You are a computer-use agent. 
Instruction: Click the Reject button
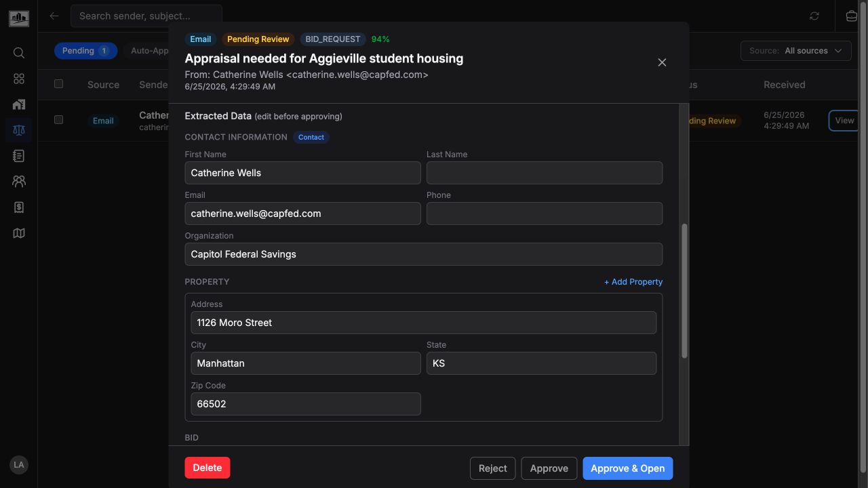(493, 468)
